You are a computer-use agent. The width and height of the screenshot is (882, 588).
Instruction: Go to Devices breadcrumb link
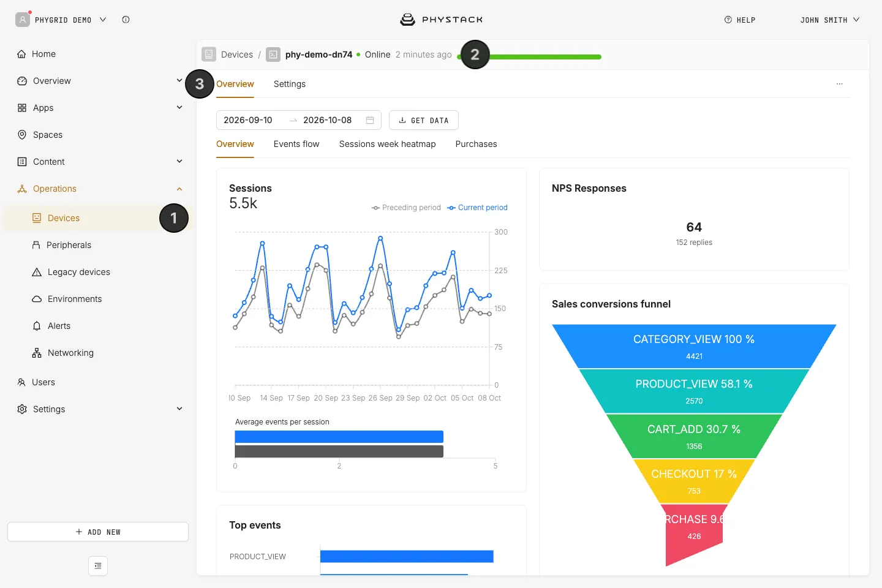pos(237,55)
